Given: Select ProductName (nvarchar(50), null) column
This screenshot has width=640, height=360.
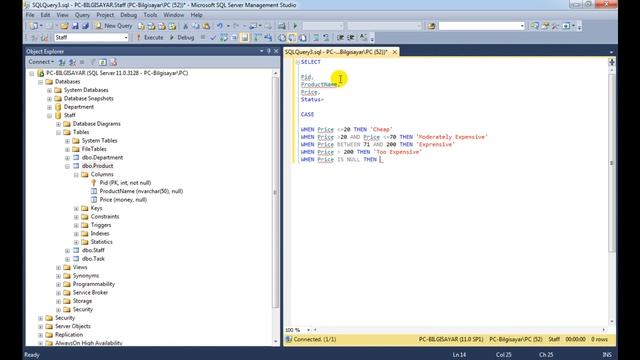Looking at the screenshot, I should point(141,191).
